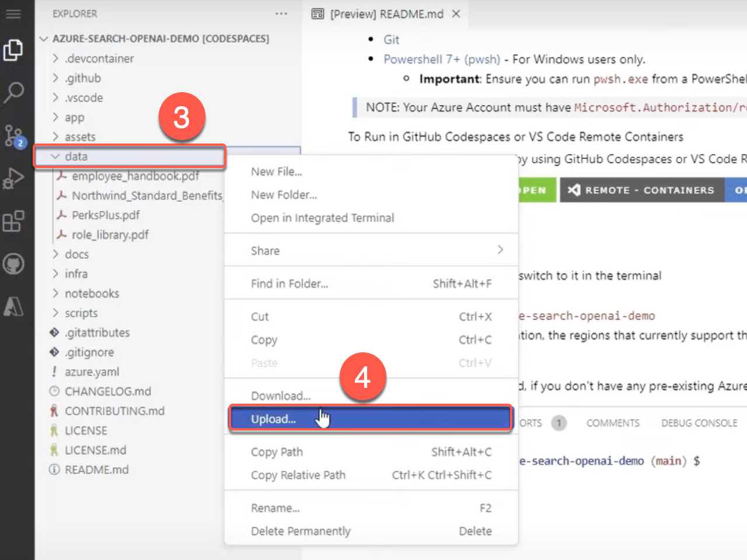
Task: Close the README.md preview tab
Action: point(456,13)
